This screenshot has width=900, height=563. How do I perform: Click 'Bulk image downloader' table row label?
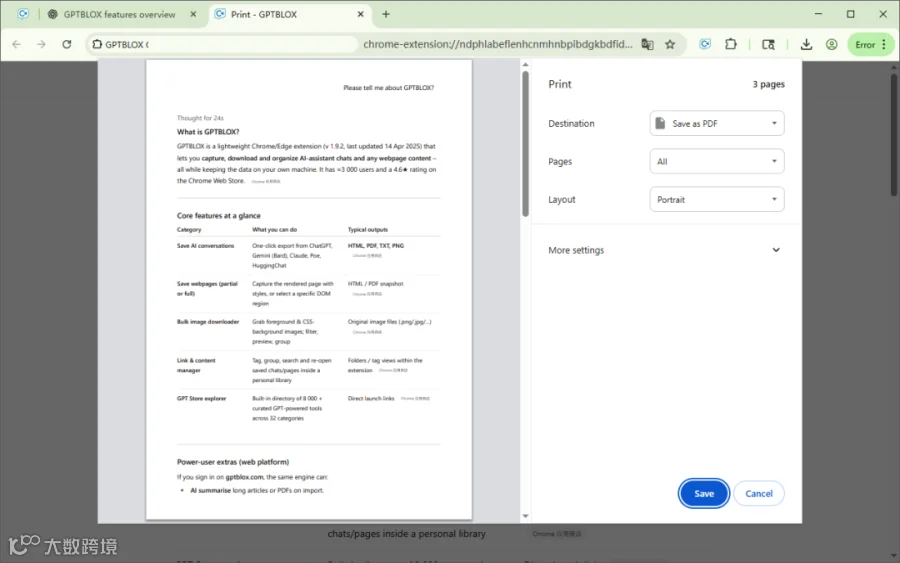point(208,322)
